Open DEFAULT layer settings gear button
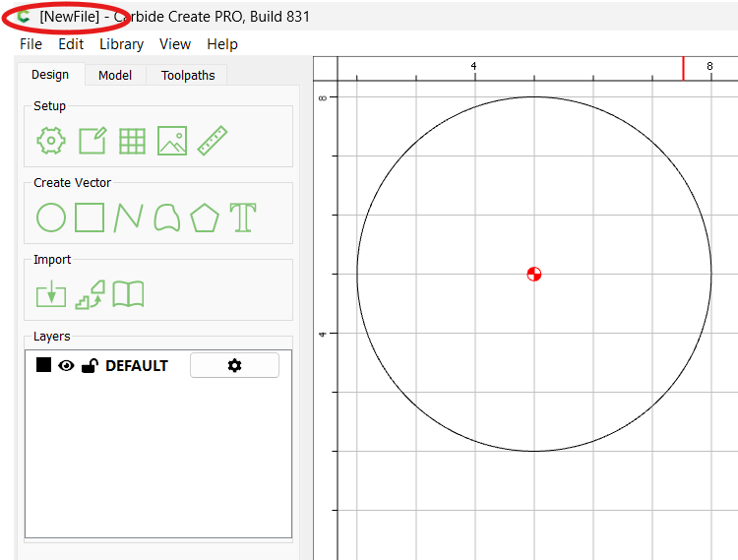 [x=234, y=365]
